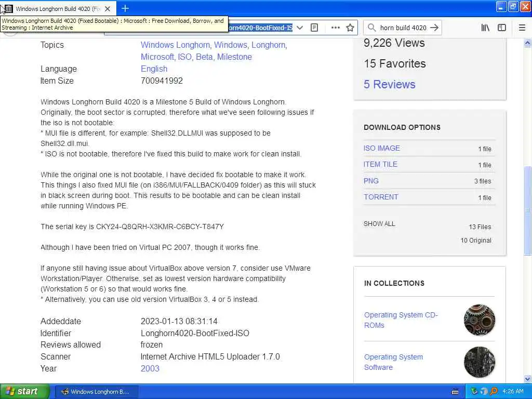The width and height of the screenshot is (532, 399).
Task: Open the Windows Start menu
Action: pos(25,392)
